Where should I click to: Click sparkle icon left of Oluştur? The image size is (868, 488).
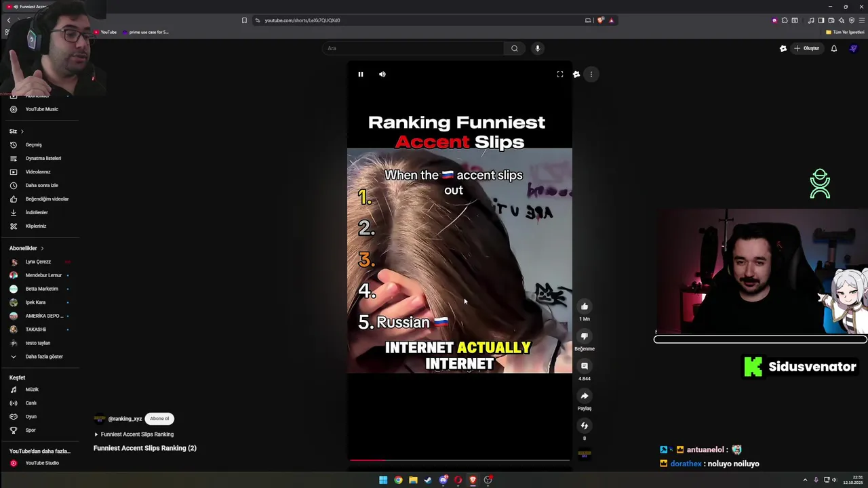pos(783,48)
